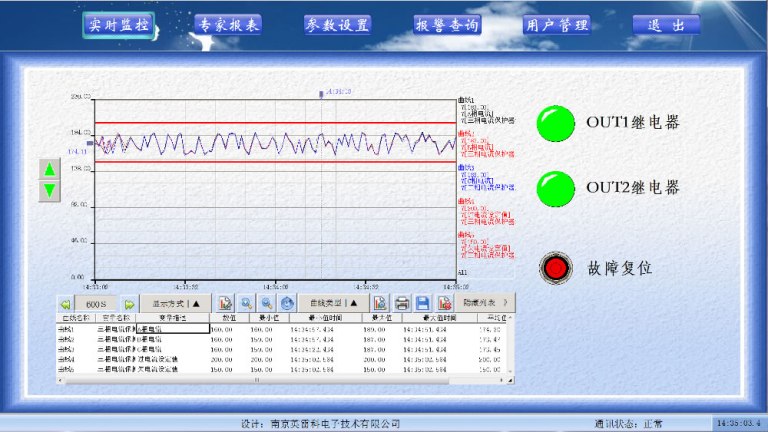
Task: Click the green down arrow beside the chart
Action: pyautogui.click(x=48, y=190)
